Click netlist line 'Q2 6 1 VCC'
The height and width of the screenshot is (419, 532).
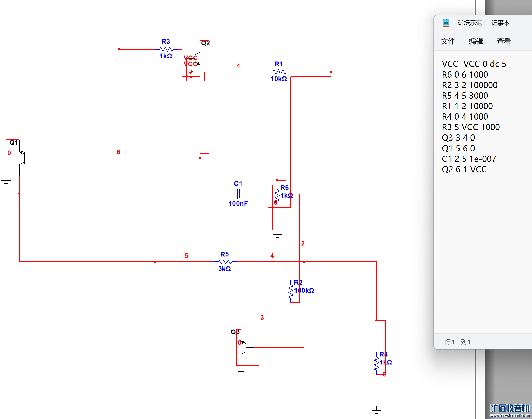(464, 169)
